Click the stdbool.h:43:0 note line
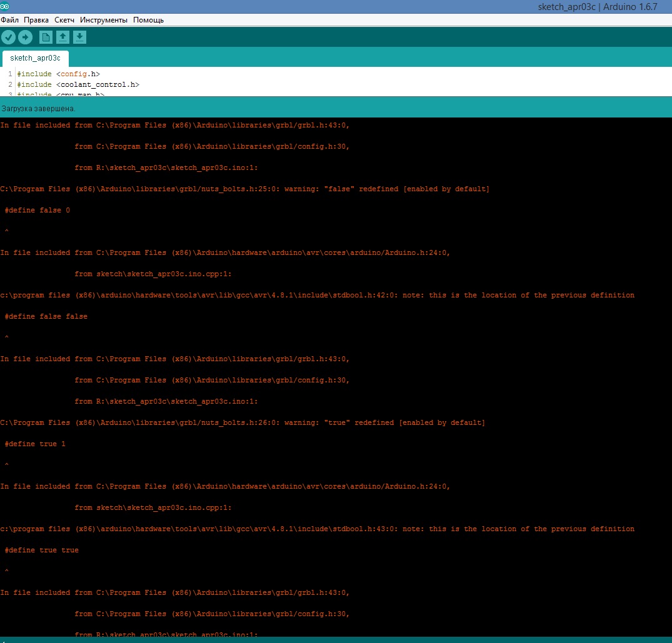The image size is (672, 643). [x=317, y=529]
